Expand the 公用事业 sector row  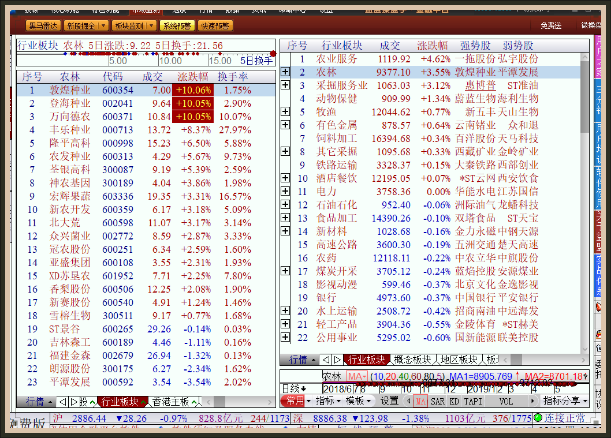tap(286, 337)
